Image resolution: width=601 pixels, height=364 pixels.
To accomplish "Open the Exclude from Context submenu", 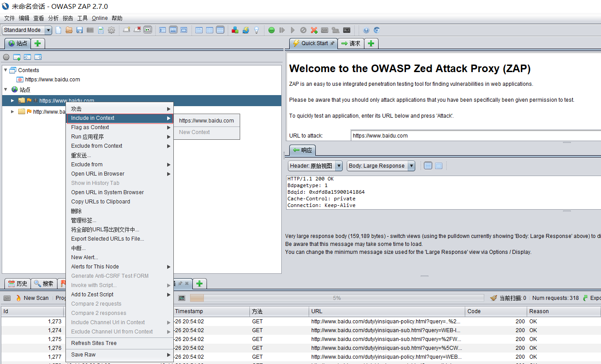I will 119,146.
